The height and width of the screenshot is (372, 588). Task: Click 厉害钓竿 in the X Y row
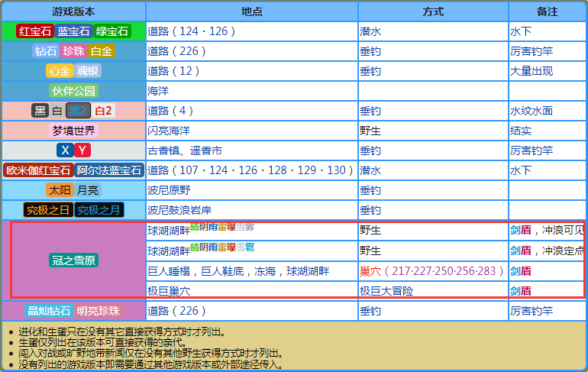[531, 150]
